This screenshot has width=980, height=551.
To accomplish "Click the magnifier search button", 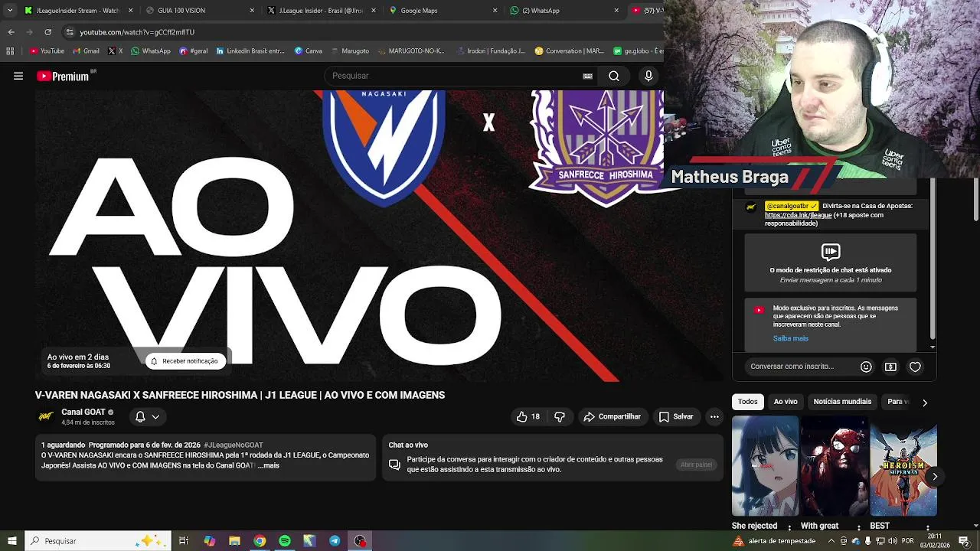I will click(613, 76).
